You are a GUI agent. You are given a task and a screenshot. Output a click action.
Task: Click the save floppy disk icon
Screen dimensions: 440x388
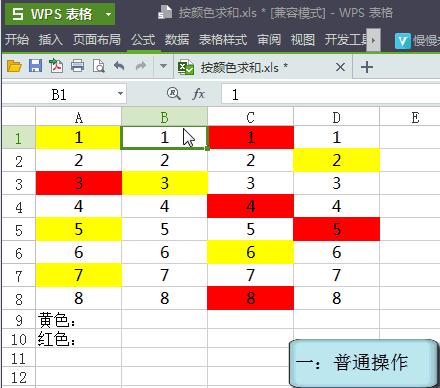point(35,66)
